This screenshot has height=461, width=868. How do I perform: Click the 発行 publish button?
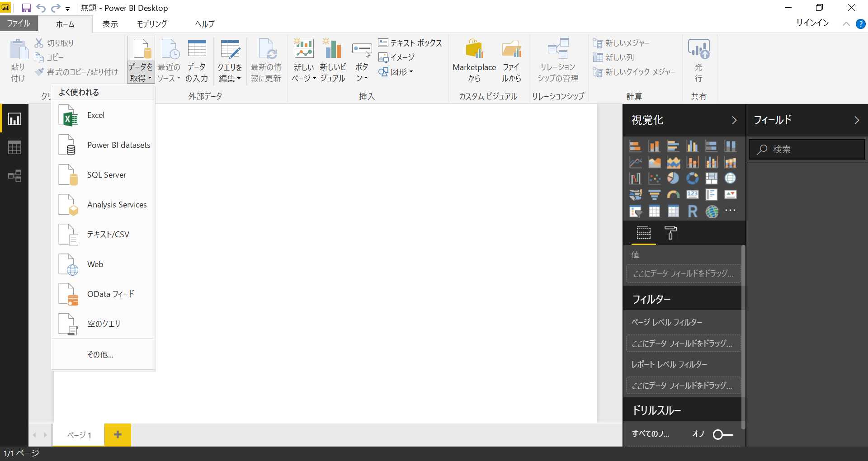[x=698, y=60]
